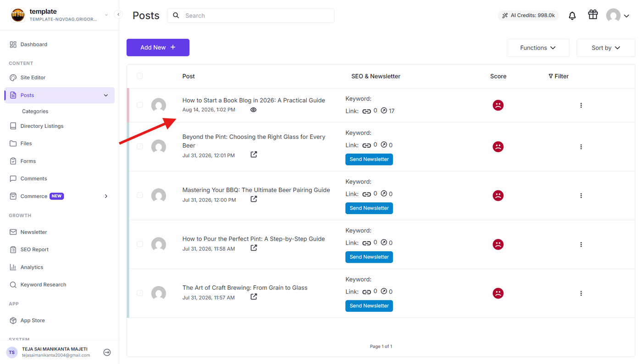Tick the select-all checkbox in table header
This screenshot has width=642, height=364.
140,76
